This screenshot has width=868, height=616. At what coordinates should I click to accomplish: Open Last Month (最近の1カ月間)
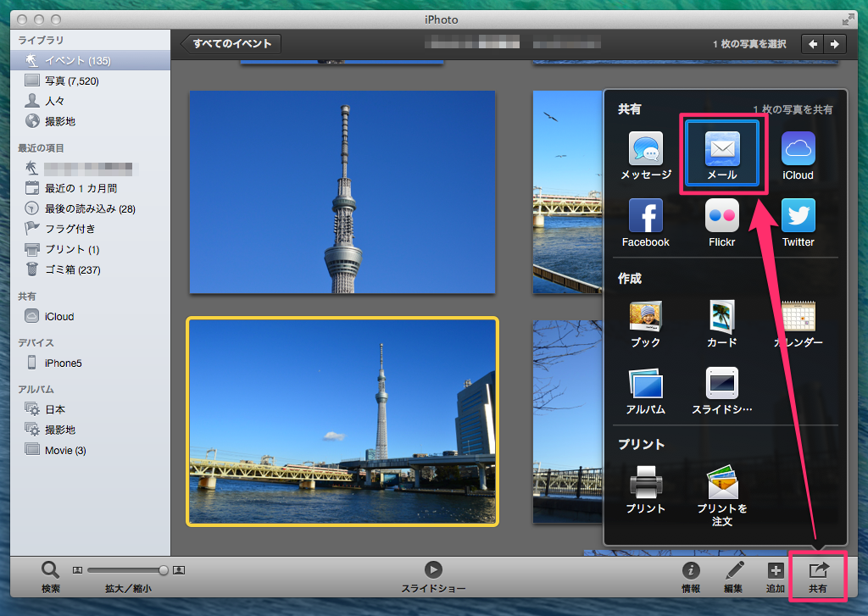point(90,188)
